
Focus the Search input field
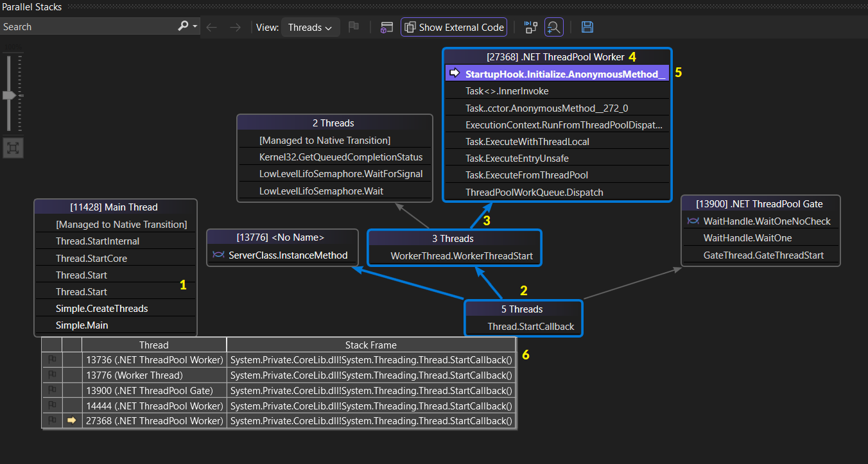pyautogui.click(x=89, y=27)
